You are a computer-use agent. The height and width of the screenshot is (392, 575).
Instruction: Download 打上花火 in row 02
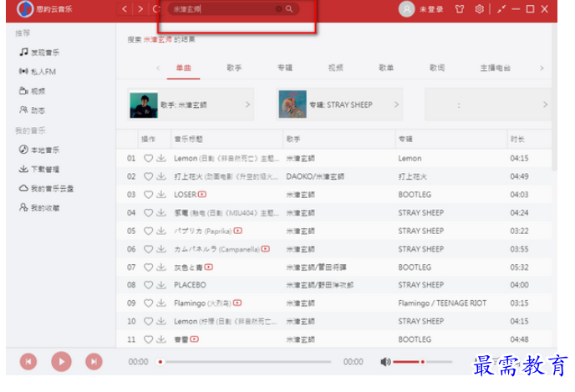point(161,176)
